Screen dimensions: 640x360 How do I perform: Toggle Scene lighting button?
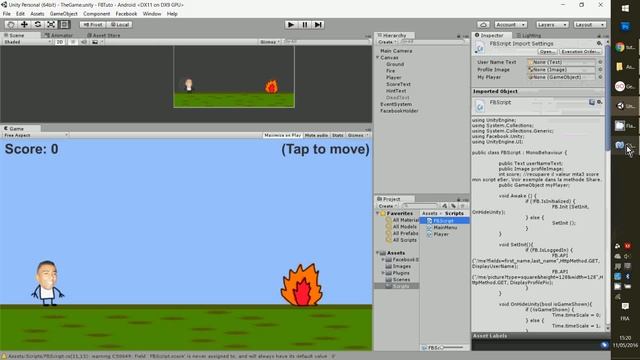[x=73, y=42]
